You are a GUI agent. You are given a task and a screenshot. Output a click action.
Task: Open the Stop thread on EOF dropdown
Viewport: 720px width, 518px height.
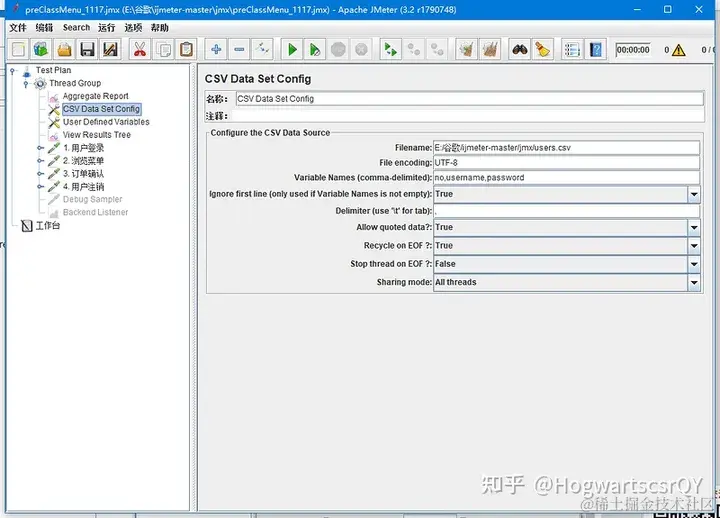click(x=694, y=264)
